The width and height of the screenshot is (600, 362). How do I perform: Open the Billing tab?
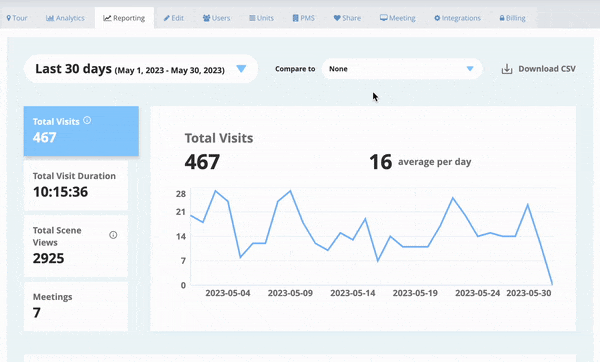coord(513,18)
